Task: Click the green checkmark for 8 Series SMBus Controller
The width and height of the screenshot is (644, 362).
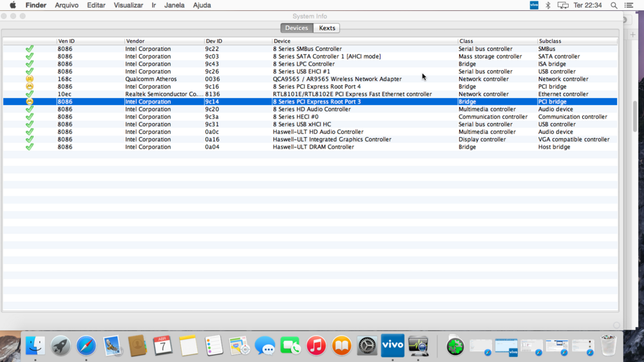Action: (x=30, y=49)
